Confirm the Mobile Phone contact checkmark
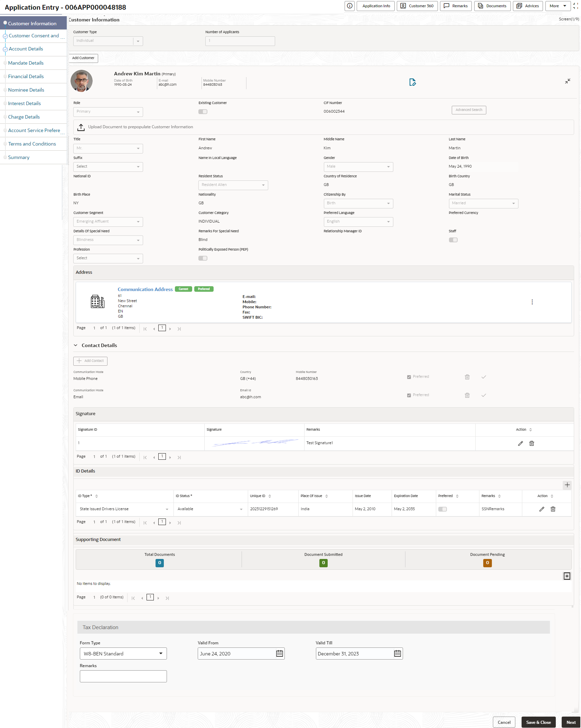 coord(484,377)
